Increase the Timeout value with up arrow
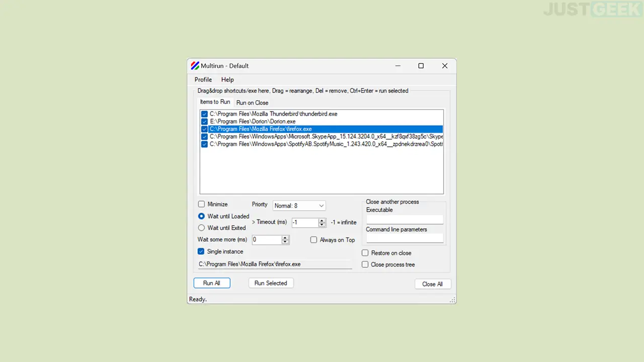Screen dimensions: 644x362 coord(322,220)
